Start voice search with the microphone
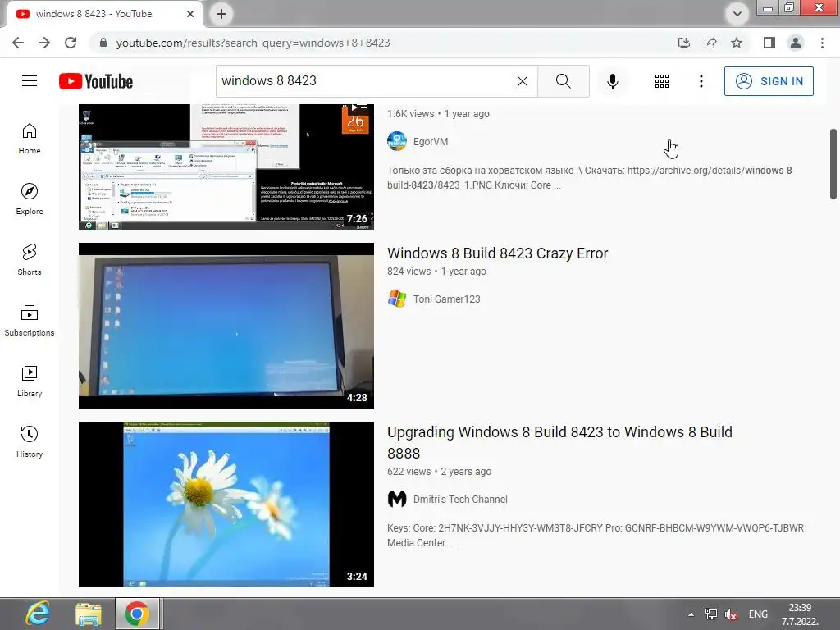This screenshot has width=840, height=630. click(612, 81)
